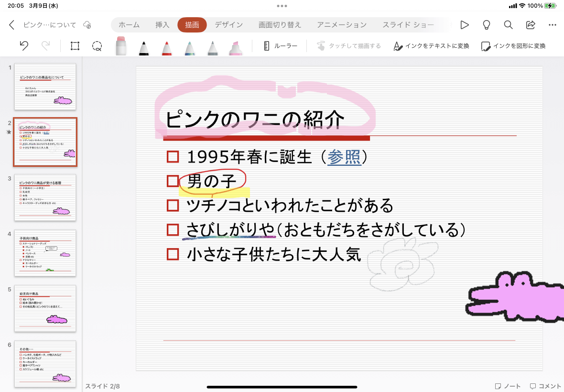This screenshot has width=564, height=392.
Task: Click the text 小さな子供たちに大人気
Action: pyautogui.click(x=274, y=254)
